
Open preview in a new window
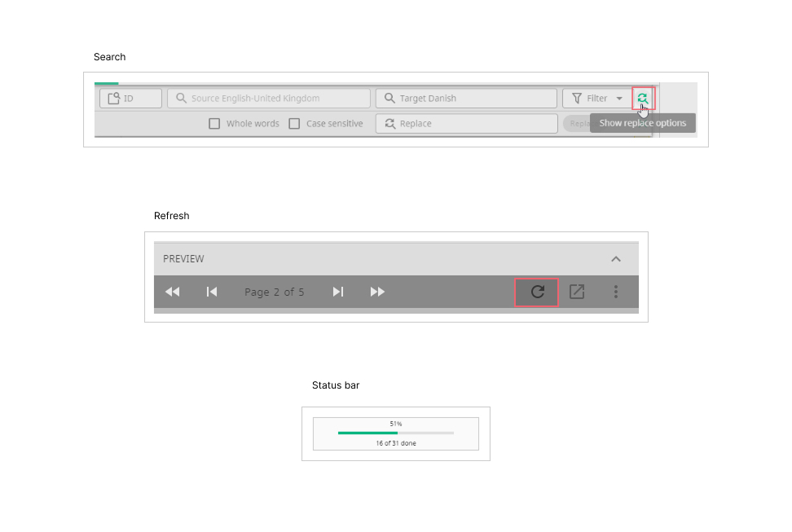tap(577, 292)
